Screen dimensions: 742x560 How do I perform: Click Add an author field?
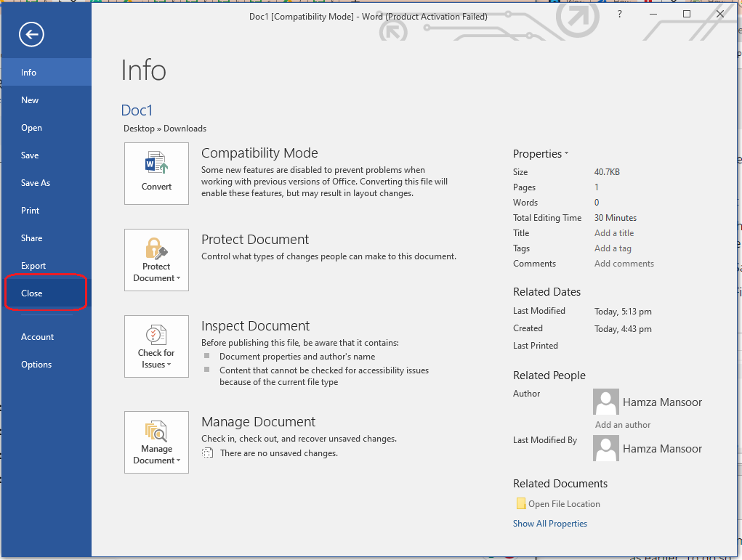(623, 425)
